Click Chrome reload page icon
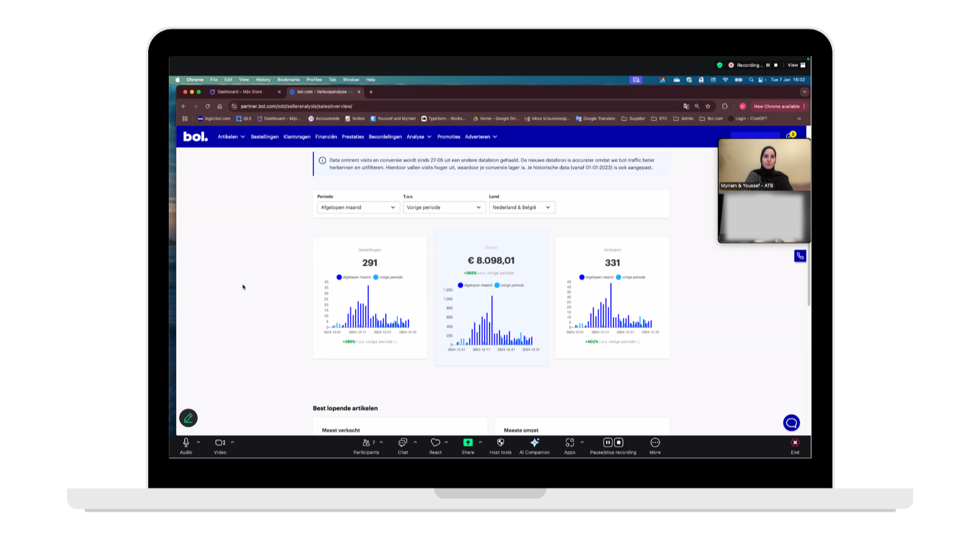Screen dimensions: 980x544 pyautogui.click(x=207, y=106)
